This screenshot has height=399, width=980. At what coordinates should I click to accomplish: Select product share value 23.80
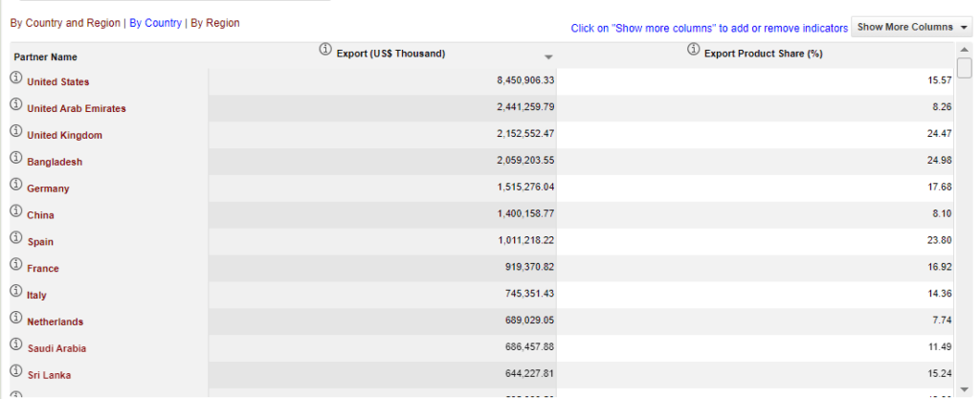point(940,240)
